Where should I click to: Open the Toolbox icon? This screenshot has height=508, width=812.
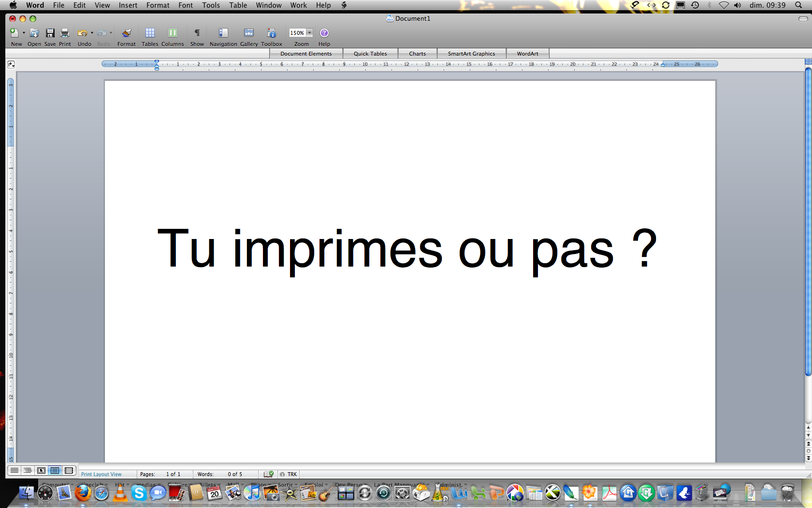pos(272,33)
